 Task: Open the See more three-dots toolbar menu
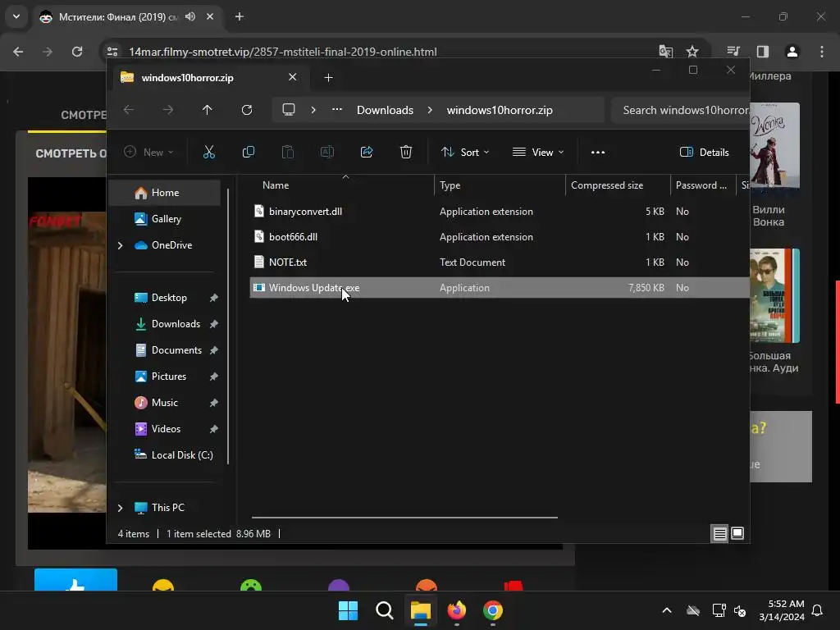[x=598, y=152]
